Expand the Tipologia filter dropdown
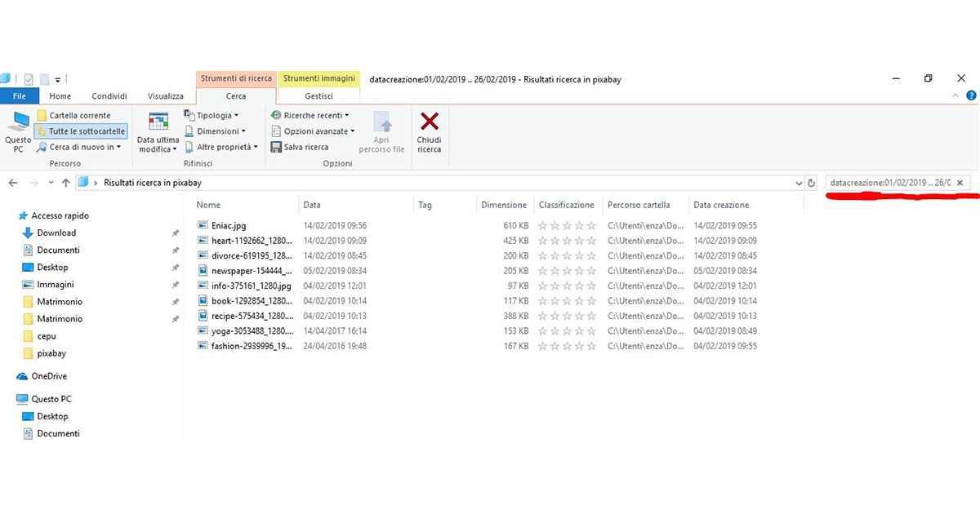980x514 pixels. pyautogui.click(x=212, y=116)
